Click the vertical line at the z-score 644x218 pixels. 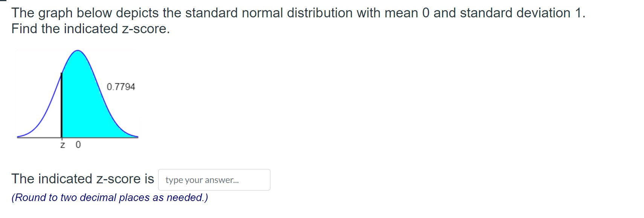point(62,106)
